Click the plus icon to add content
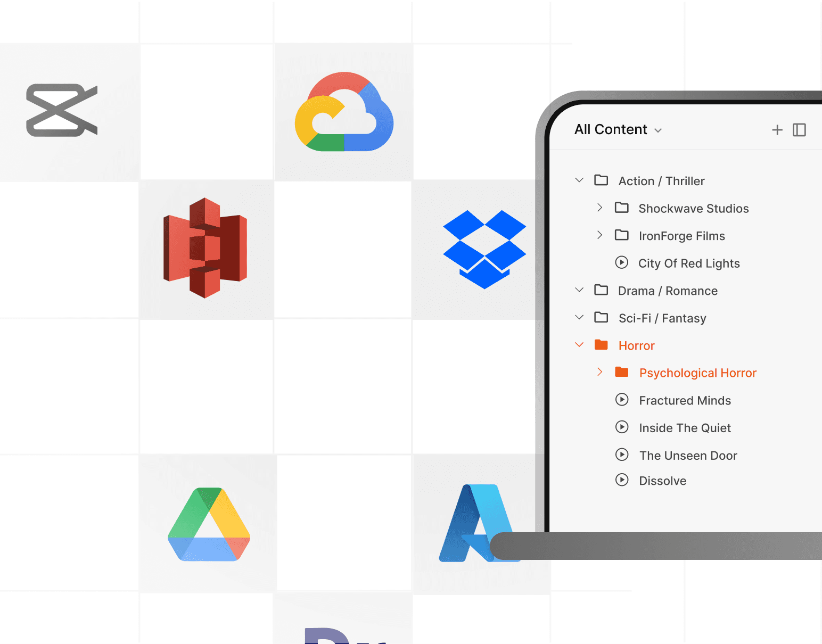The height and width of the screenshot is (644, 822). click(777, 130)
